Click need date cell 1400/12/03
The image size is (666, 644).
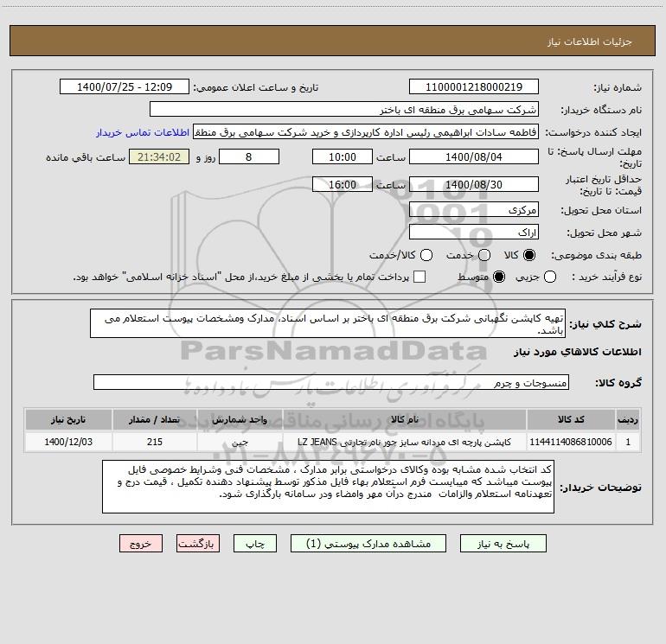[68, 442]
